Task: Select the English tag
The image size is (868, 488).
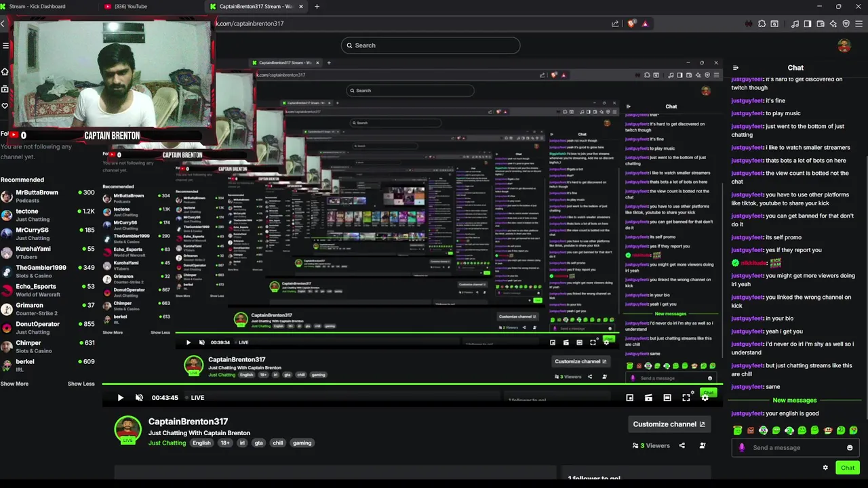Action: (x=201, y=443)
